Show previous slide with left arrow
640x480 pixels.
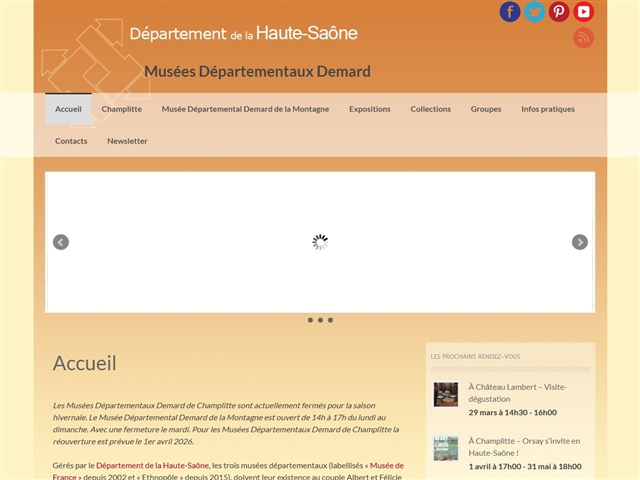tap(61, 242)
